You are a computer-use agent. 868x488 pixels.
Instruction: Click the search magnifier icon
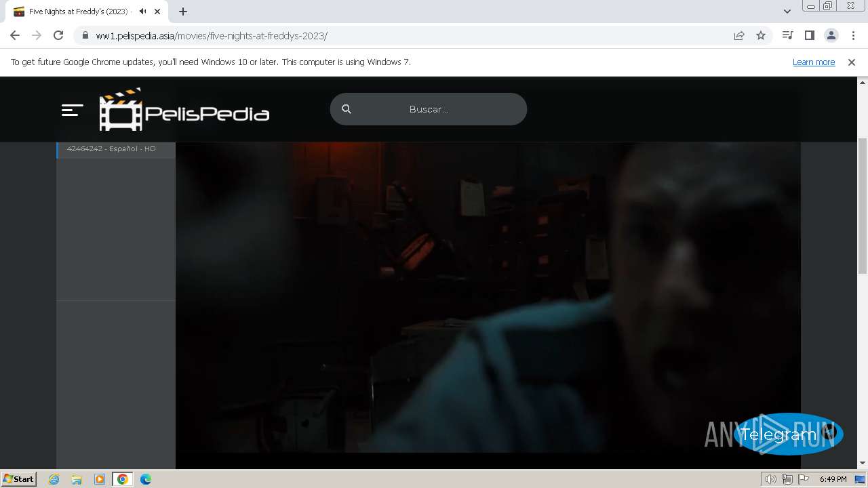[x=347, y=109]
